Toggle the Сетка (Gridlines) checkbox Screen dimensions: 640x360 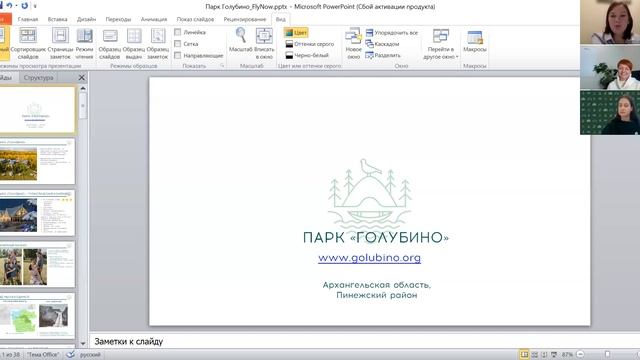[x=178, y=43]
